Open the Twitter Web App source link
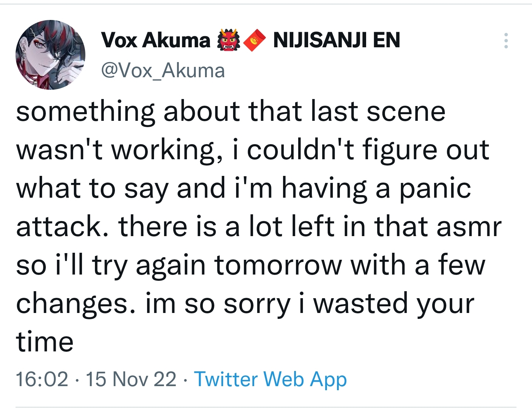Viewport: 532px width, 412px height. point(270,379)
